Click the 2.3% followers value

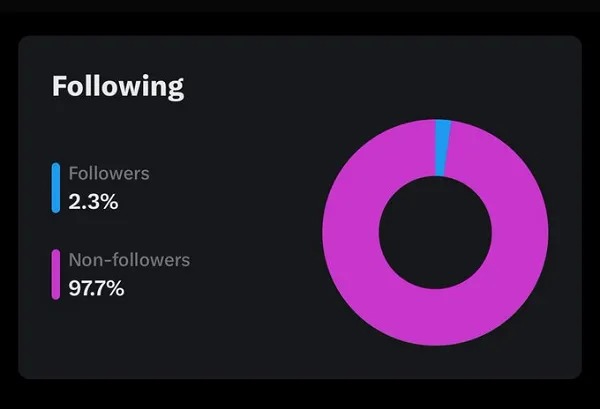(x=94, y=201)
